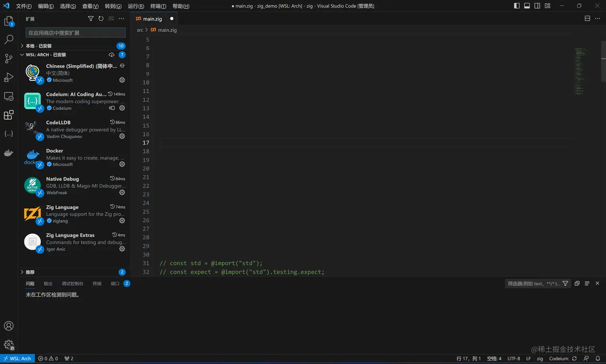The width and height of the screenshot is (606, 364).
Task: Focus the 在应用商店中搜索扩展 search box
Action: (x=76, y=33)
